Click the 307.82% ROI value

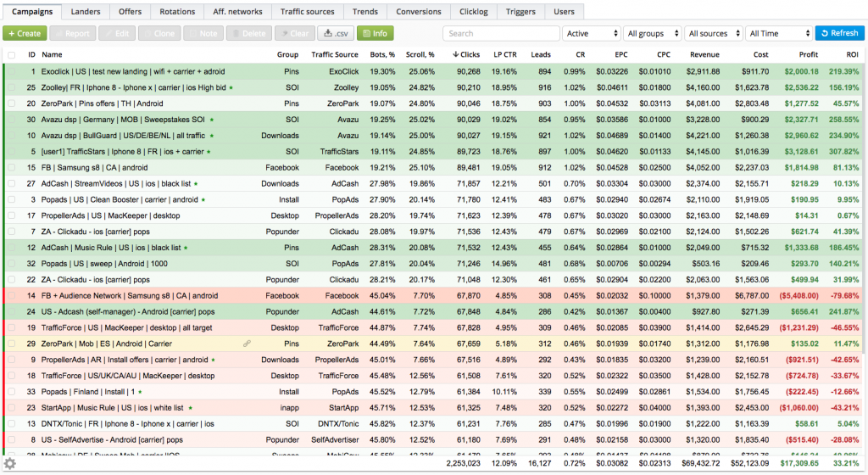pyautogui.click(x=843, y=152)
